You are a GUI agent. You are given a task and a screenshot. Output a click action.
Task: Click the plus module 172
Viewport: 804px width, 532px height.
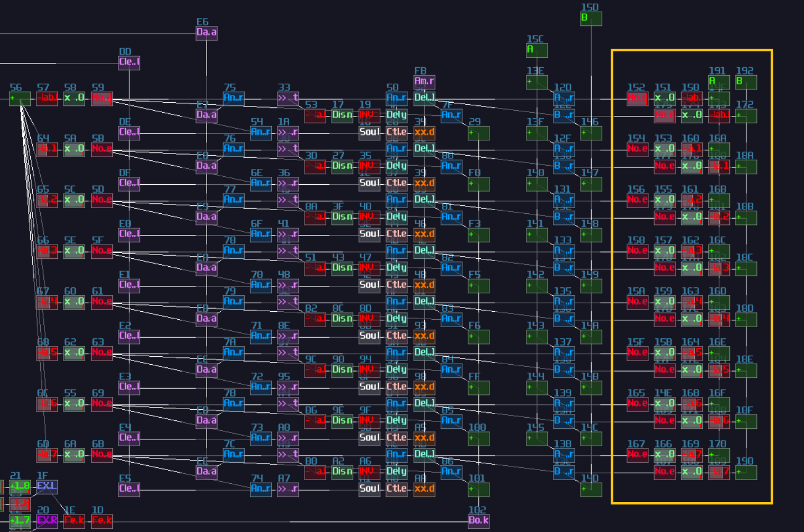point(746,116)
